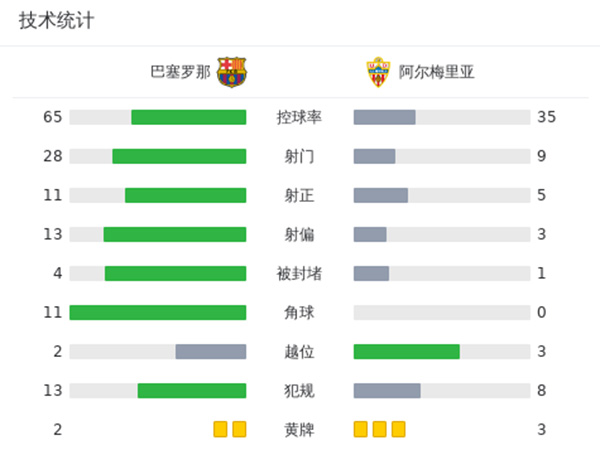The width and height of the screenshot is (600, 450).
Task: Click Barcelona's rightmost yellow card icon
Action: click(239, 429)
